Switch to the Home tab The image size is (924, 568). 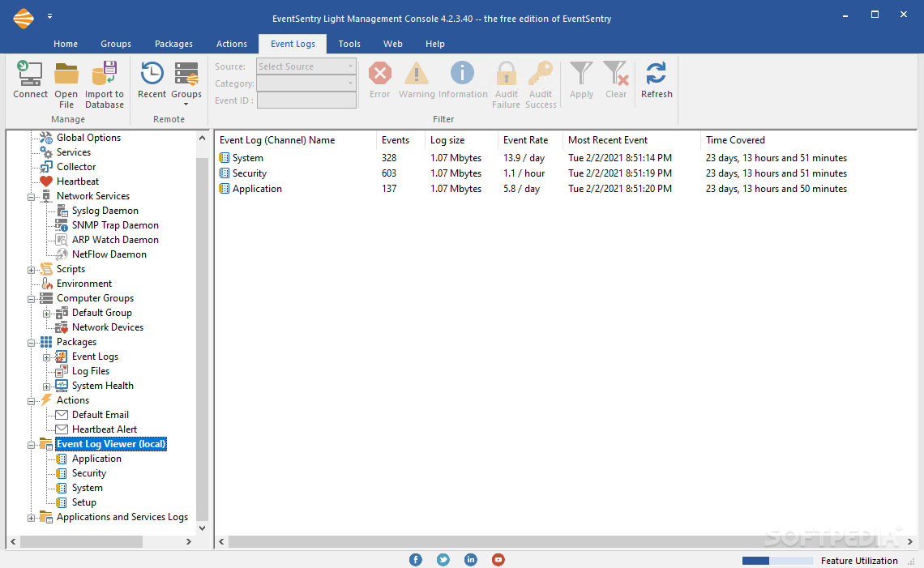pos(66,44)
